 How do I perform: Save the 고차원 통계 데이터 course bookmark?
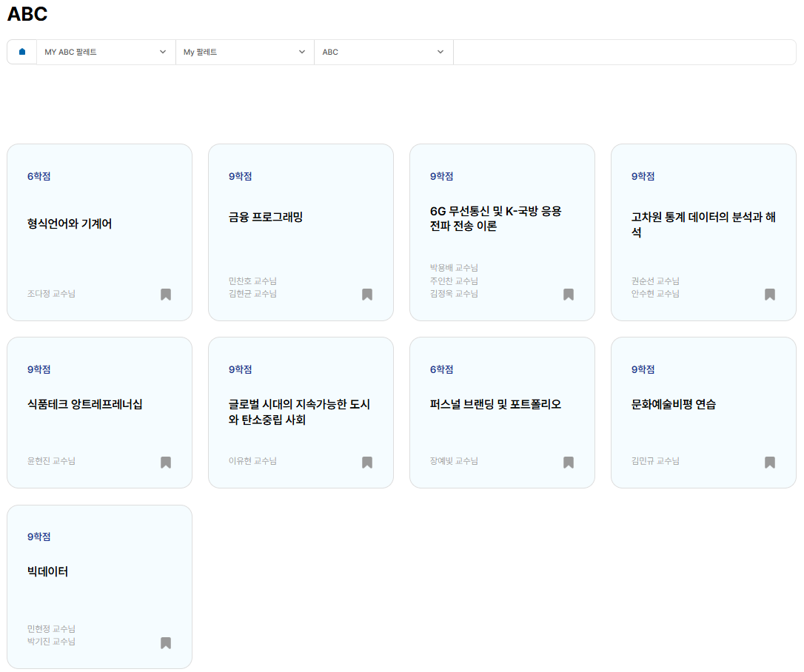[770, 295]
